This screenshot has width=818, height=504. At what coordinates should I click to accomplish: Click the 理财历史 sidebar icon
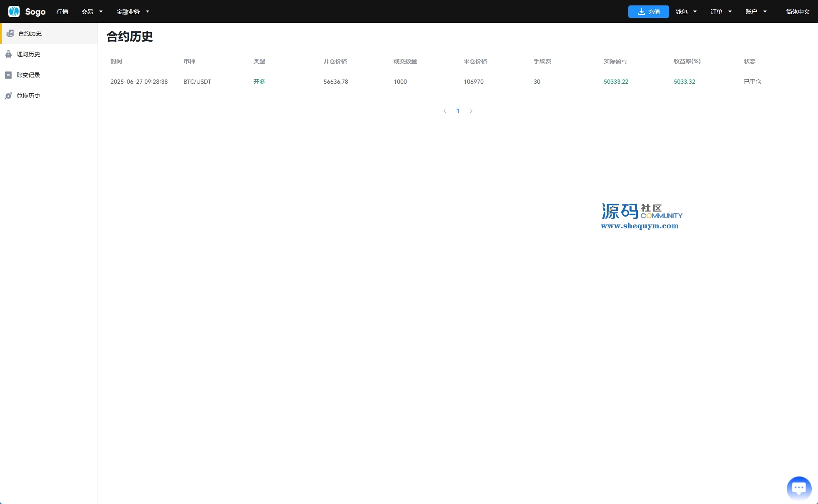point(8,54)
